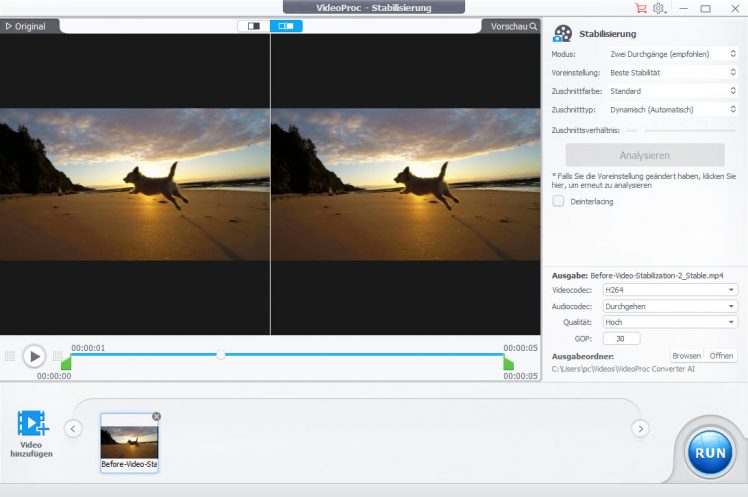The width and height of the screenshot is (748, 497).
Task: Remove the video clip with X icon
Action: (x=156, y=416)
